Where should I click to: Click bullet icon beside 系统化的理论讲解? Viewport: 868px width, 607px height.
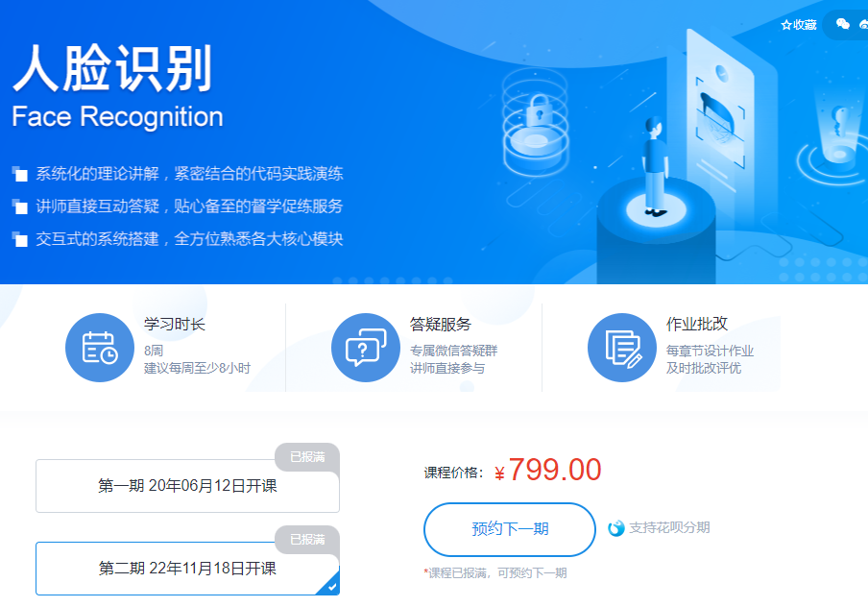pyautogui.click(x=20, y=174)
